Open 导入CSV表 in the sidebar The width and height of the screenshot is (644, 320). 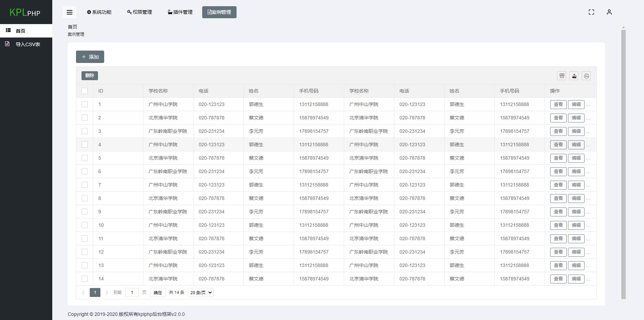26,44
